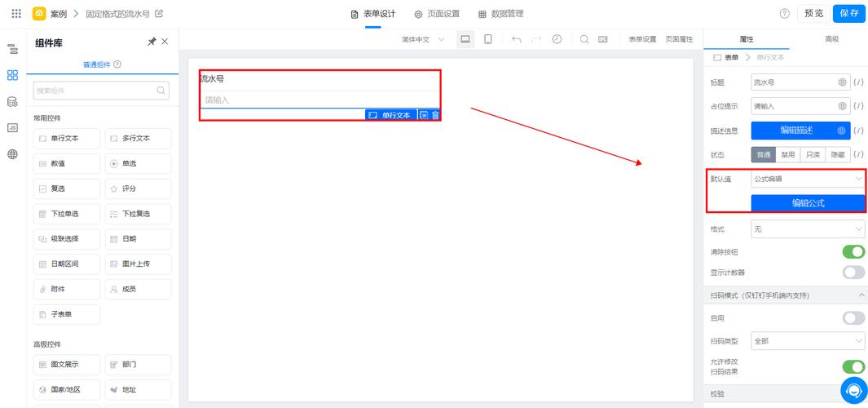The width and height of the screenshot is (868, 408).
Task: Click the edit pencil icon beside form title
Action: coord(159,14)
